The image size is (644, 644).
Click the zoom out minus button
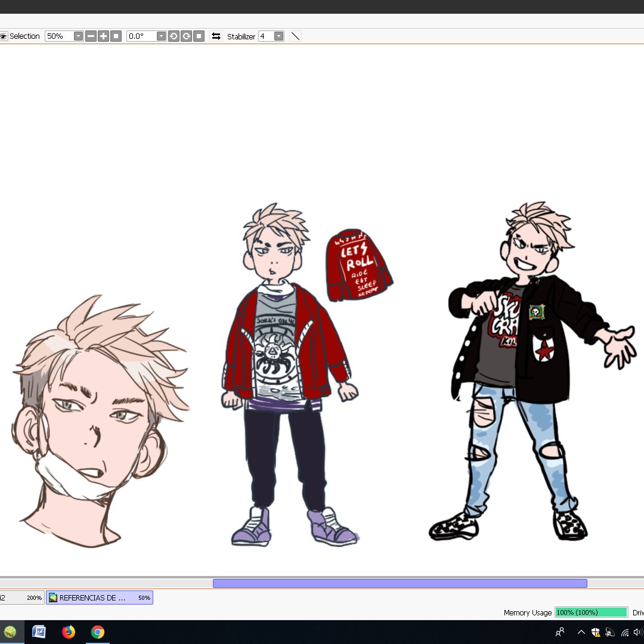[91, 36]
